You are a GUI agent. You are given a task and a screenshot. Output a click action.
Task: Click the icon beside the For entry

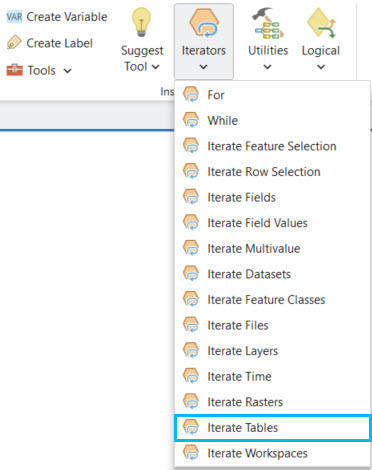191,95
